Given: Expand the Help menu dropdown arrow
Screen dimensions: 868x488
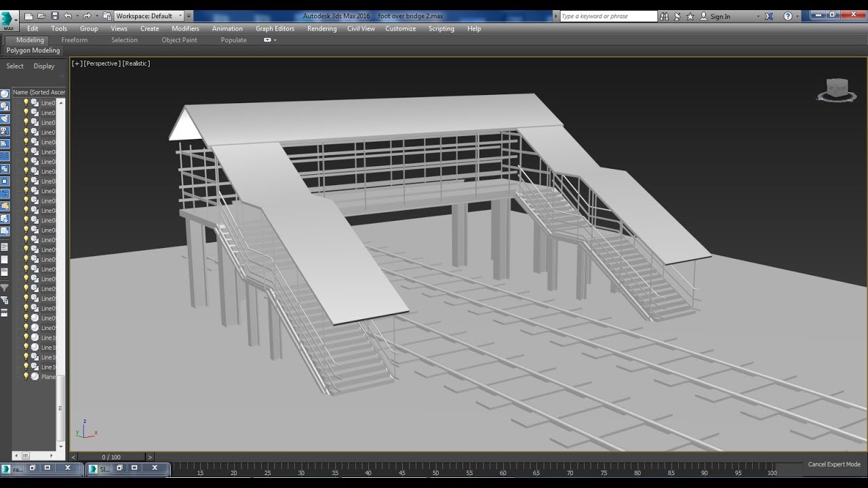Looking at the screenshot, I should click(797, 16).
